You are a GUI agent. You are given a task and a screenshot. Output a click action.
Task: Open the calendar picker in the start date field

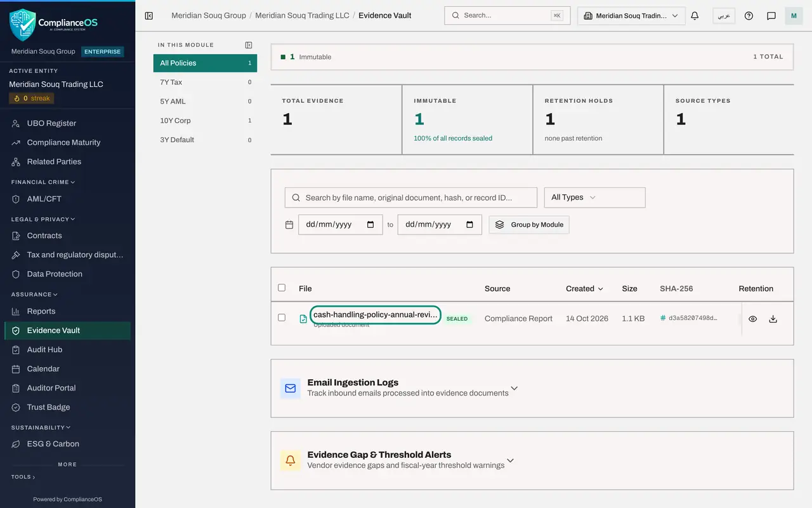point(371,225)
